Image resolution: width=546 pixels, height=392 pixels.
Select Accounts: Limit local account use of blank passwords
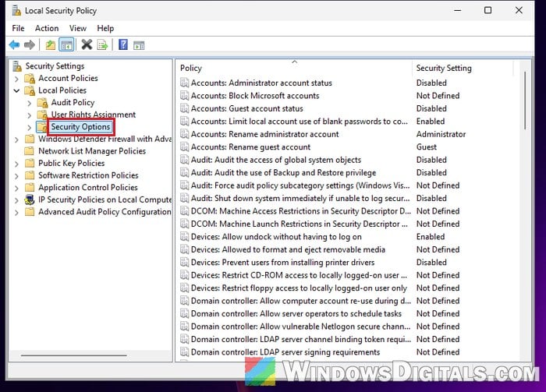point(299,122)
